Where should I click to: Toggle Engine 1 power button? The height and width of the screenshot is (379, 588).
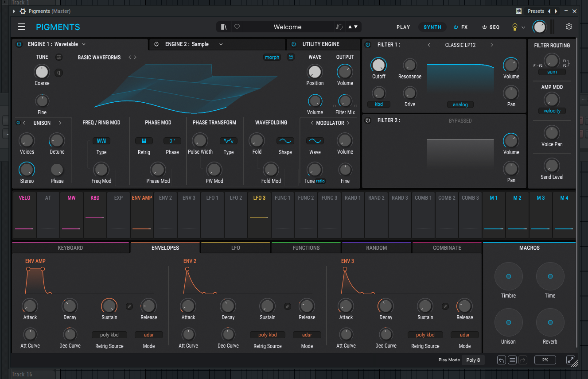tap(19, 44)
